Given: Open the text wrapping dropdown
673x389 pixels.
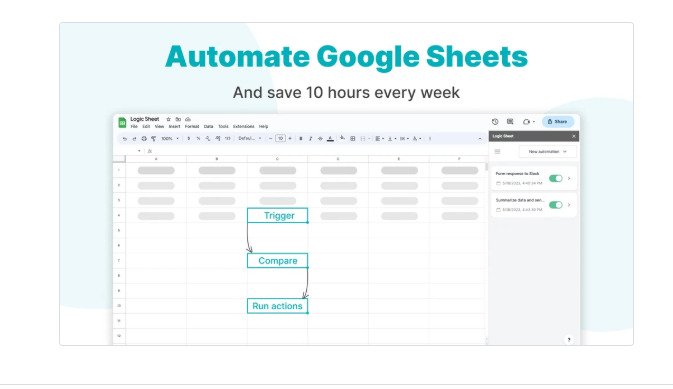Looking at the screenshot, I should pos(404,139).
